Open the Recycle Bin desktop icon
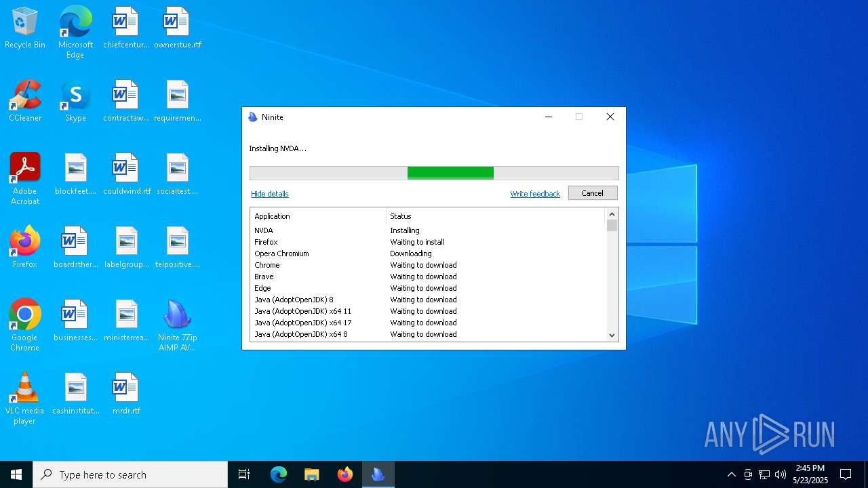 [25, 28]
